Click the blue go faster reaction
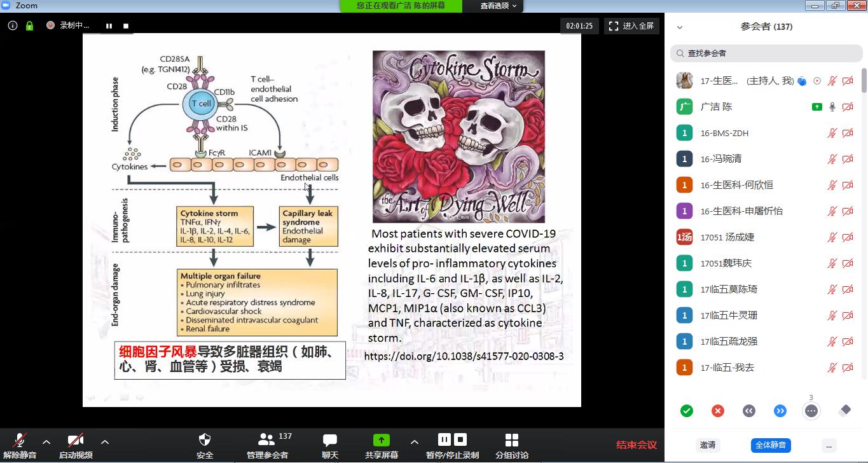 coord(780,411)
